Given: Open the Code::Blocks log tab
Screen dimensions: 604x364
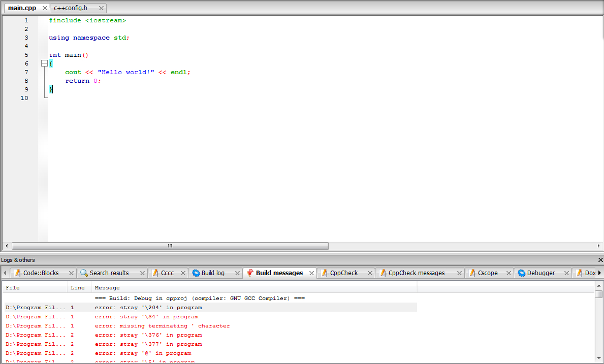Looking at the screenshot, I should coord(41,273).
